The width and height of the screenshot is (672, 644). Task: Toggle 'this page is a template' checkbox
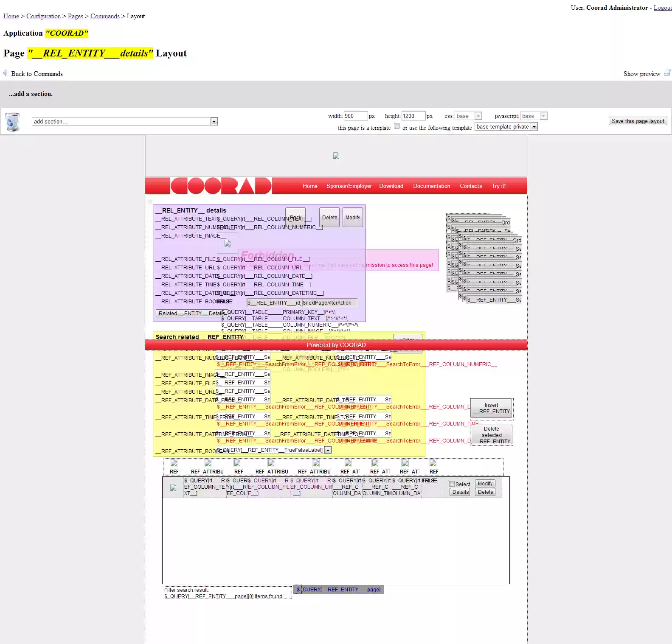(x=396, y=126)
